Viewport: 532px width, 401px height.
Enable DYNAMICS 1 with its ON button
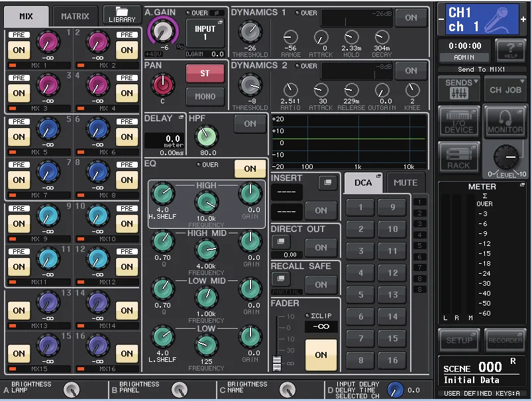pyautogui.click(x=411, y=17)
